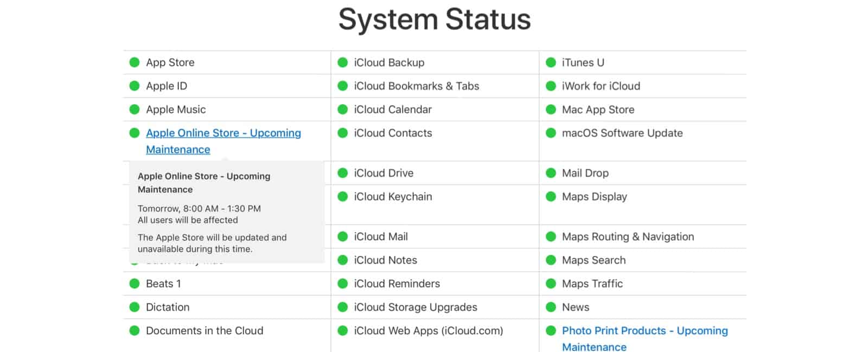This screenshot has height=352, width=868.
Task: Click the Dictation service name
Action: pyautogui.click(x=168, y=307)
